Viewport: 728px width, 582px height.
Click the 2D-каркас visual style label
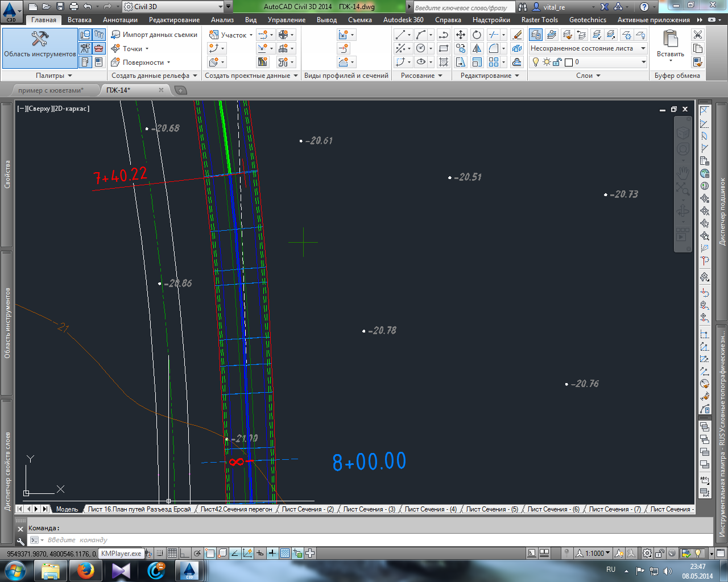click(x=71, y=109)
